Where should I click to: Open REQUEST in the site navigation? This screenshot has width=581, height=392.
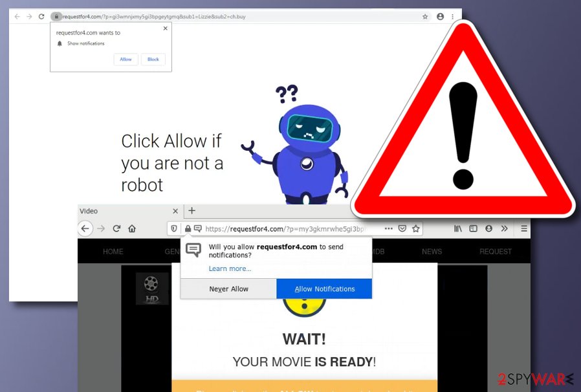coord(496,252)
